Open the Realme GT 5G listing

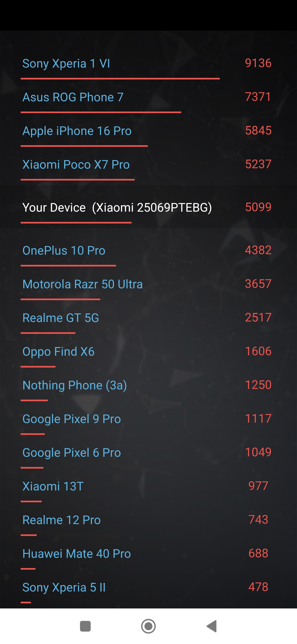point(61,318)
